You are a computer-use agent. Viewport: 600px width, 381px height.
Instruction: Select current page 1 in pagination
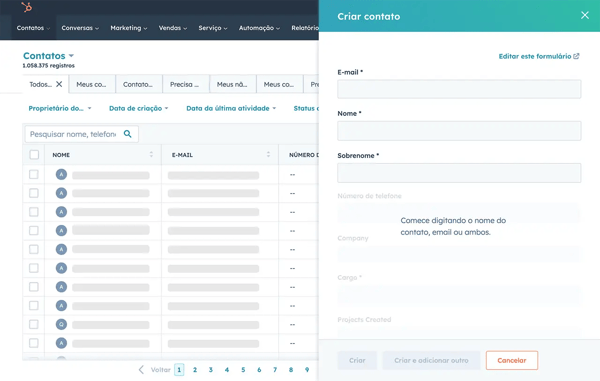[x=179, y=370]
